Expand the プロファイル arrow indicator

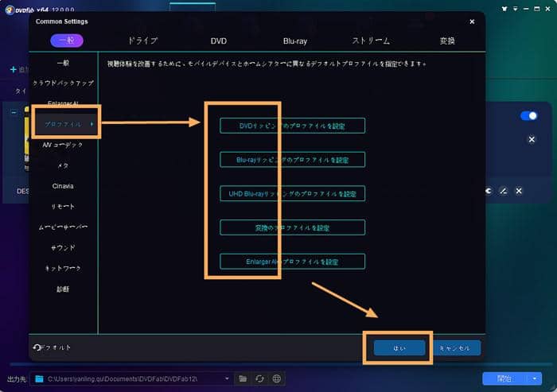tap(92, 124)
